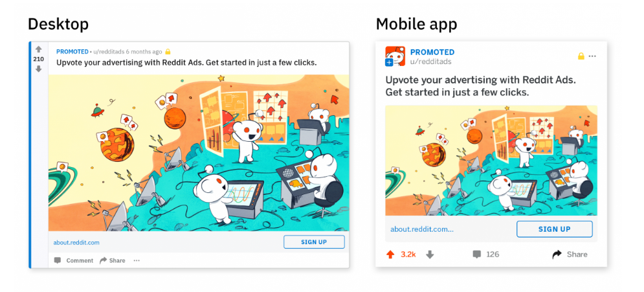The image size is (644, 292).
Task: Click the desktop SIGN UP button
Action: pos(314,242)
